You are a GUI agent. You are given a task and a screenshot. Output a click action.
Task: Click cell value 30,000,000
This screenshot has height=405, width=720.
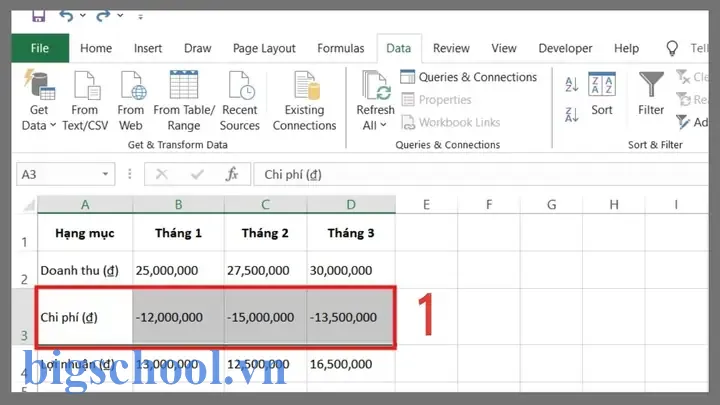(351, 270)
